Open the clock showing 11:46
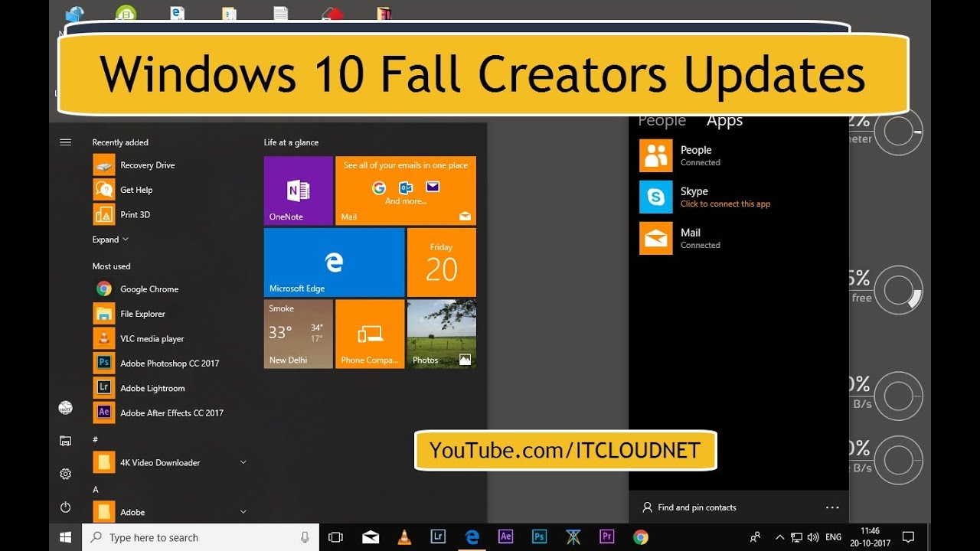 tap(870, 537)
